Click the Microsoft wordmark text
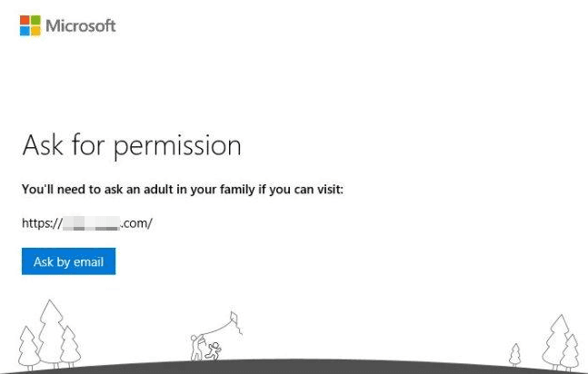Image resolution: width=588 pixels, height=374 pixels. (81, 25)
